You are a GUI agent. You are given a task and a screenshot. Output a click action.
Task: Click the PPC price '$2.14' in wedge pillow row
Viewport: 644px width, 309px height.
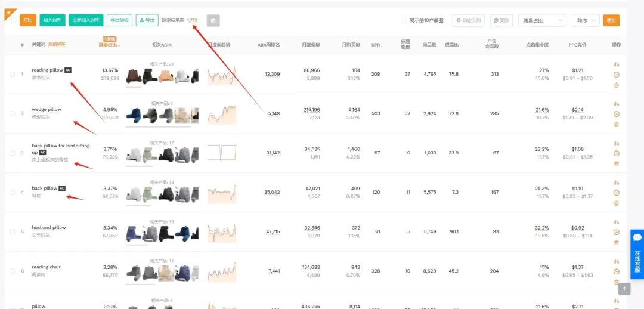[x=577, y=110]
